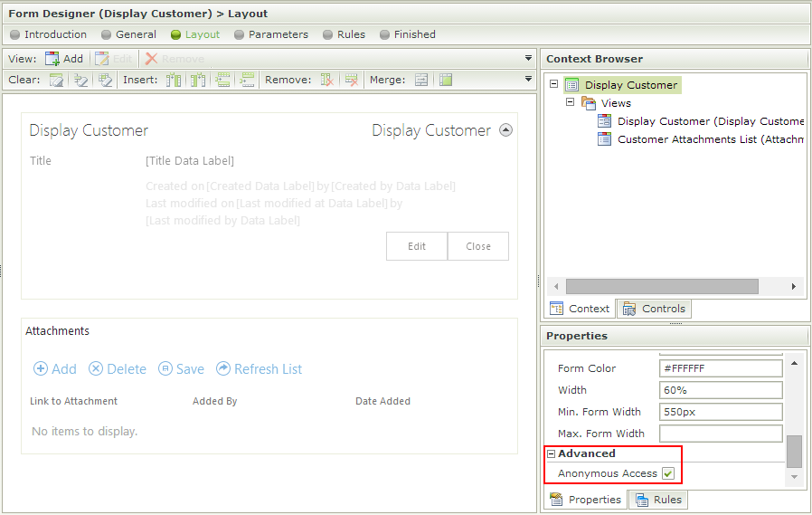Click the first Clear icon in the toolbar
Screen dimensions: 812x515
(x=57, y=80)
